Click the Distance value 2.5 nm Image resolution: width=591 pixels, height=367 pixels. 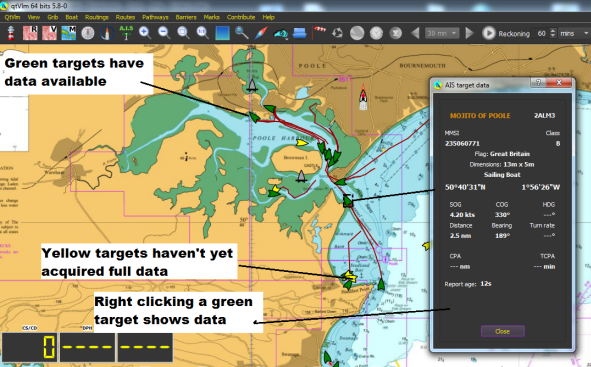pyautogui.click(x=460, y=236)
